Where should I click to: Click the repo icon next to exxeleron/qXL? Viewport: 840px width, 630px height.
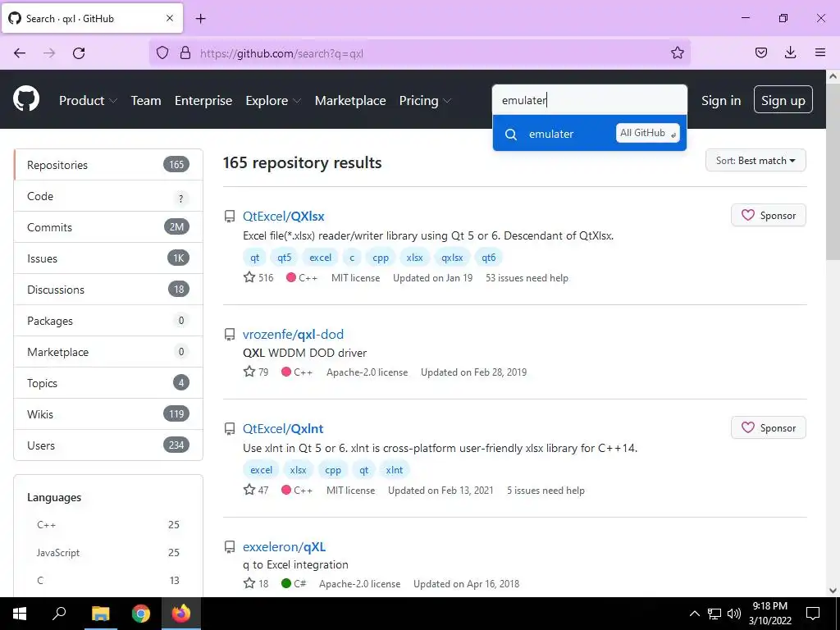(230, 547)
